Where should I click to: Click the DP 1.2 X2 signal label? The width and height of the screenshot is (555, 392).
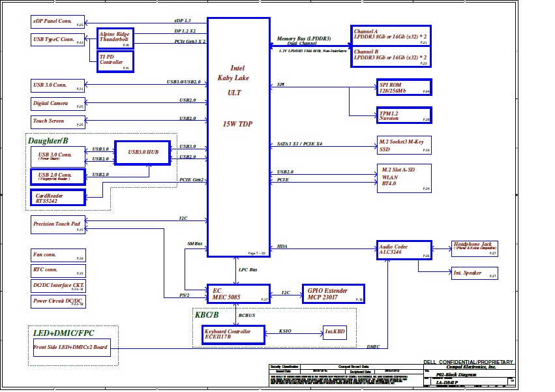pyautogui.click(x=185, y=31)
